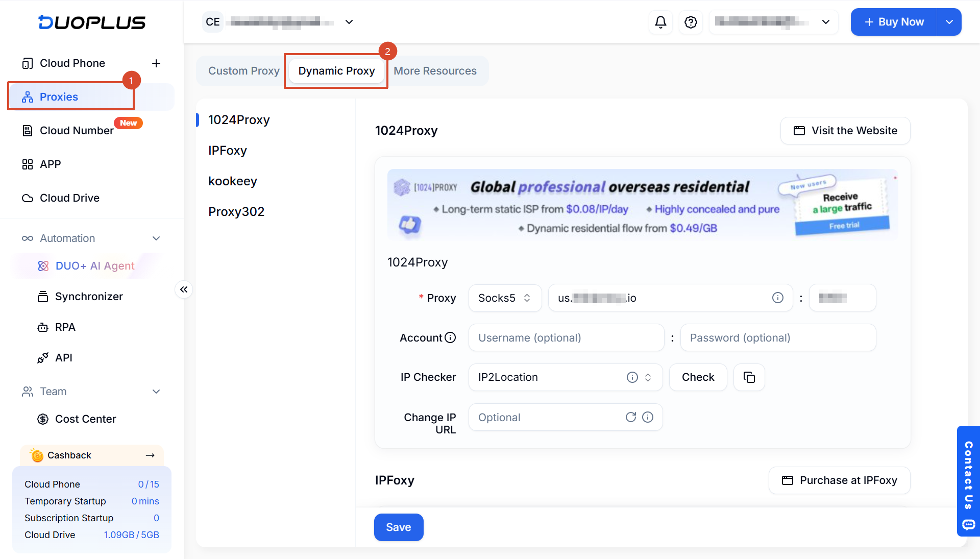Click Cloud Phone 0/15 quota row

click(92, 484)
